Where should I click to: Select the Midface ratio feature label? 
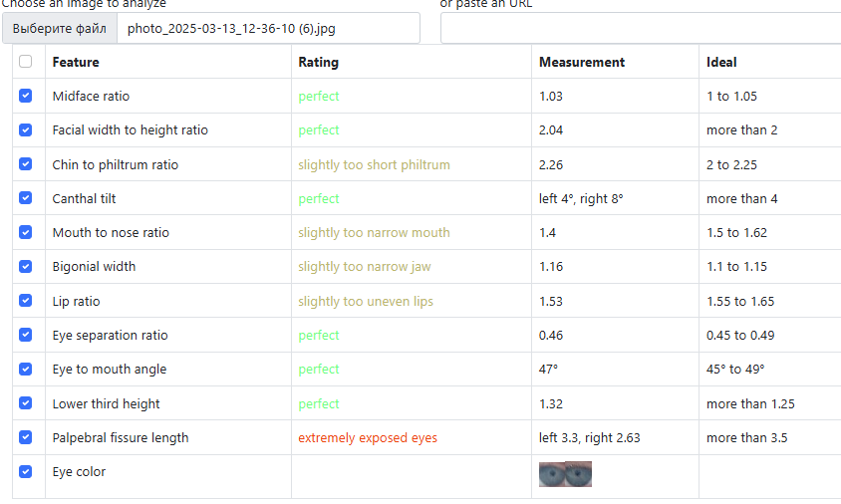[x=92, y=96]
